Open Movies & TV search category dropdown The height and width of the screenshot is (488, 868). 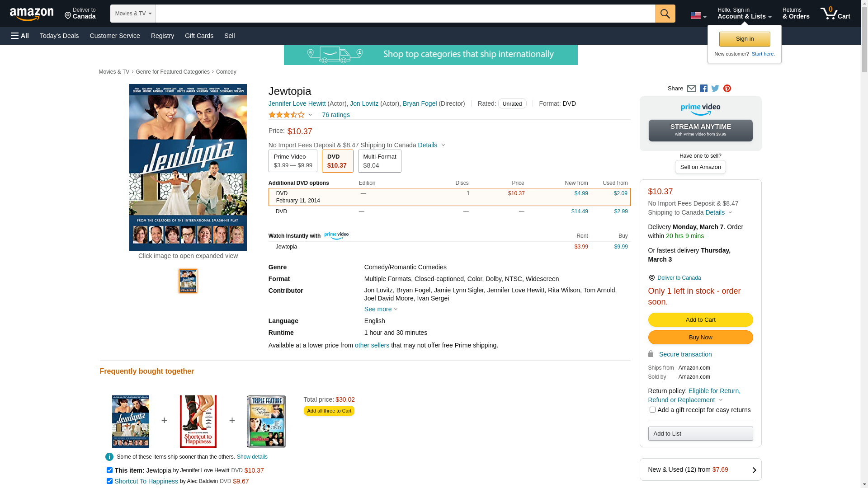[x=133, y=14]
